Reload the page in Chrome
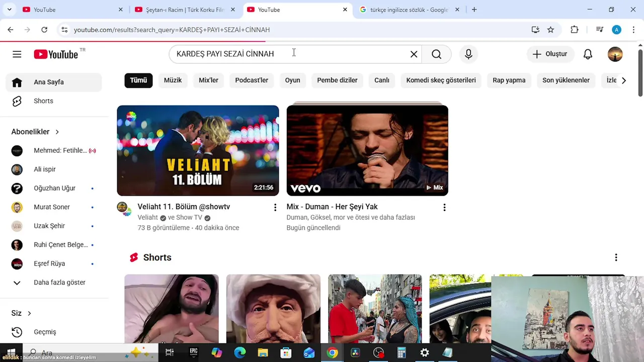The width and height of the screenshot is (644, 362). [44, 30]
